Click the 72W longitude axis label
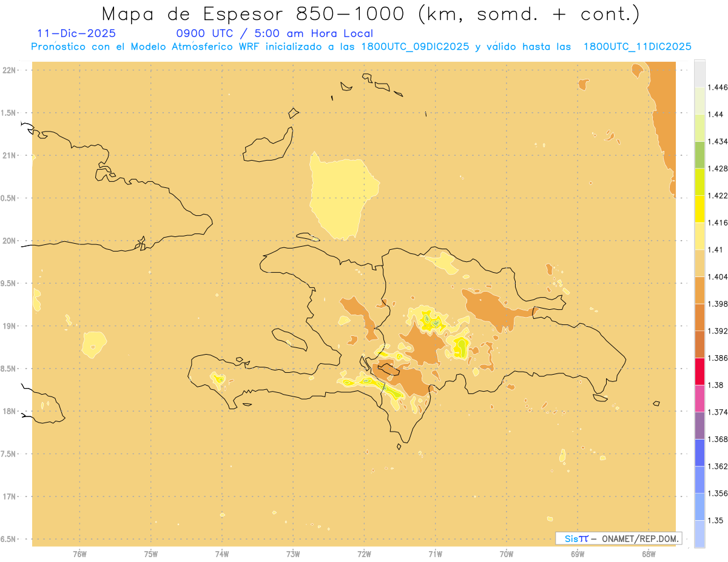Screen dimensions: 728x562 [x=364, y=554]
